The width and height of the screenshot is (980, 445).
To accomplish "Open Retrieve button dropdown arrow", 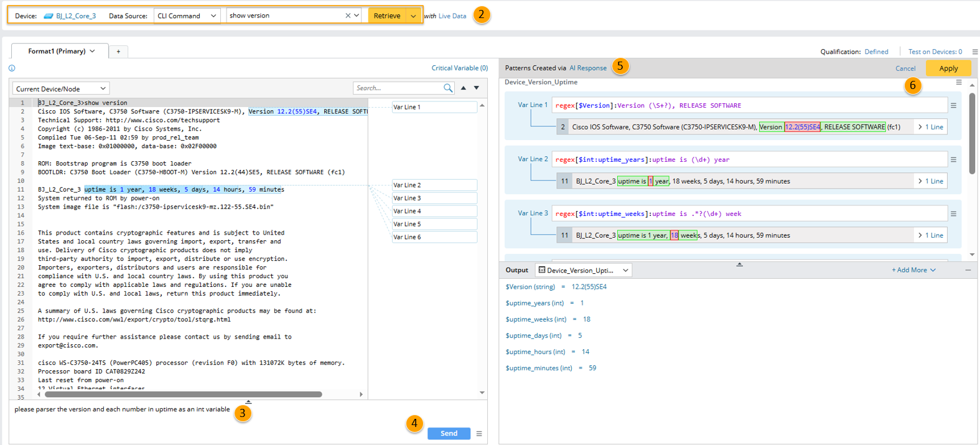I will tap(414, 16).
